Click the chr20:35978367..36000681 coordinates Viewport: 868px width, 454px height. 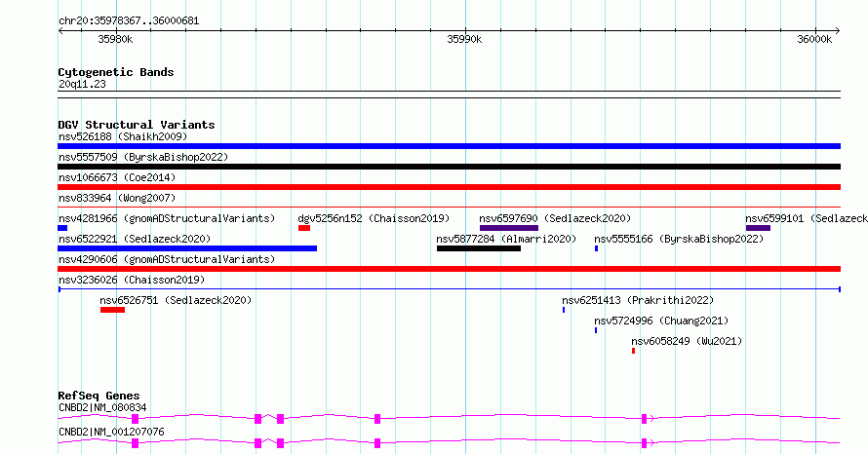129,20
